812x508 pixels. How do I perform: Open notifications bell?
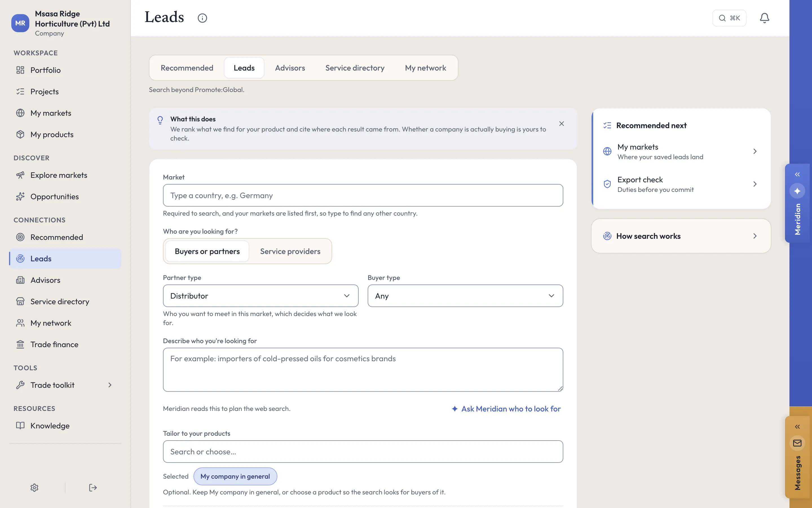click(764, 18)
